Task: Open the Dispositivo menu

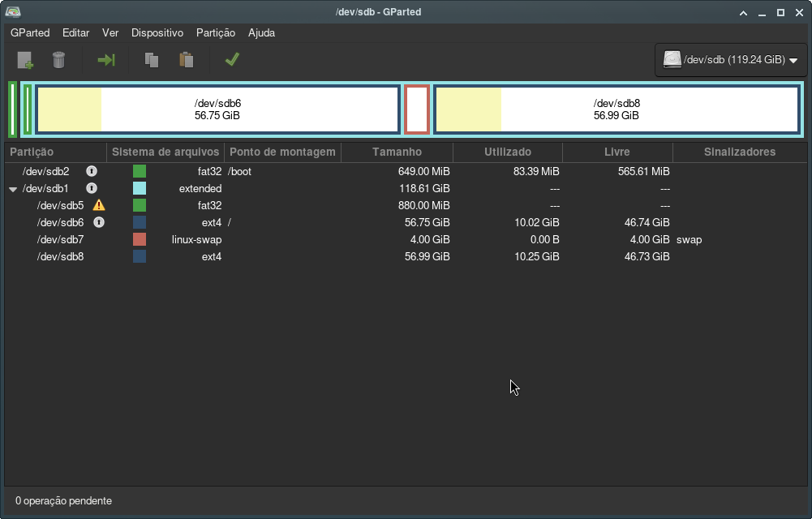Action: coord(157,32)
